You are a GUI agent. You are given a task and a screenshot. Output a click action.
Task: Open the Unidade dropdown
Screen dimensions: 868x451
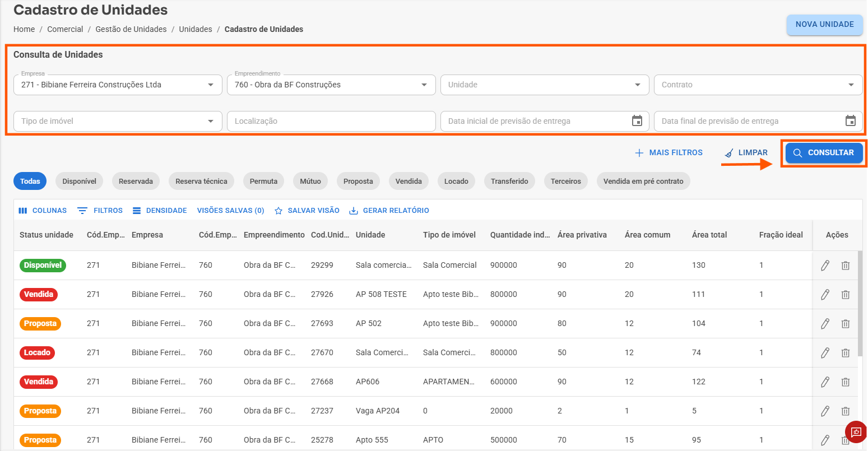[545, 85]
